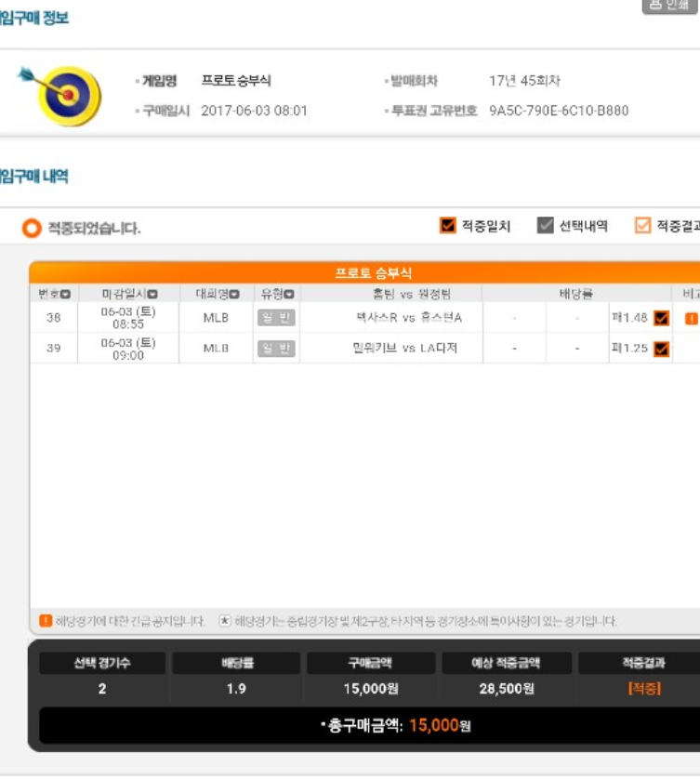Click the star venue-notice icon in legend
700x779 pixels.
(225, 621)
